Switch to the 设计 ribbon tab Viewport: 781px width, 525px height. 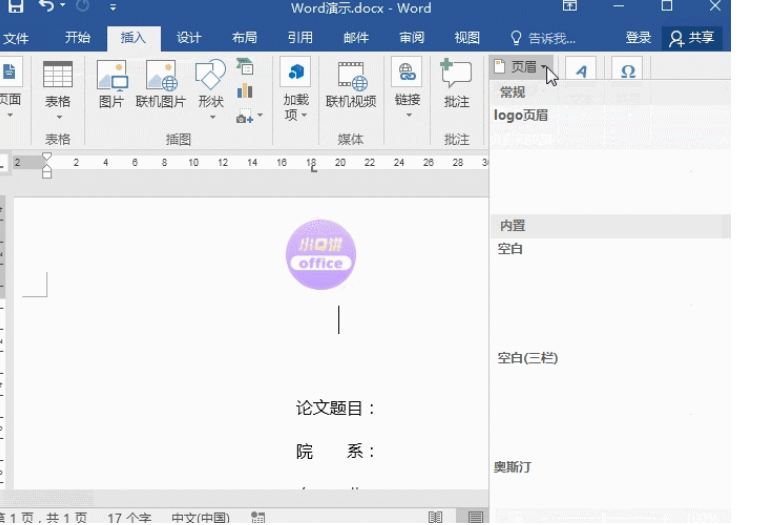coord(189,38)
